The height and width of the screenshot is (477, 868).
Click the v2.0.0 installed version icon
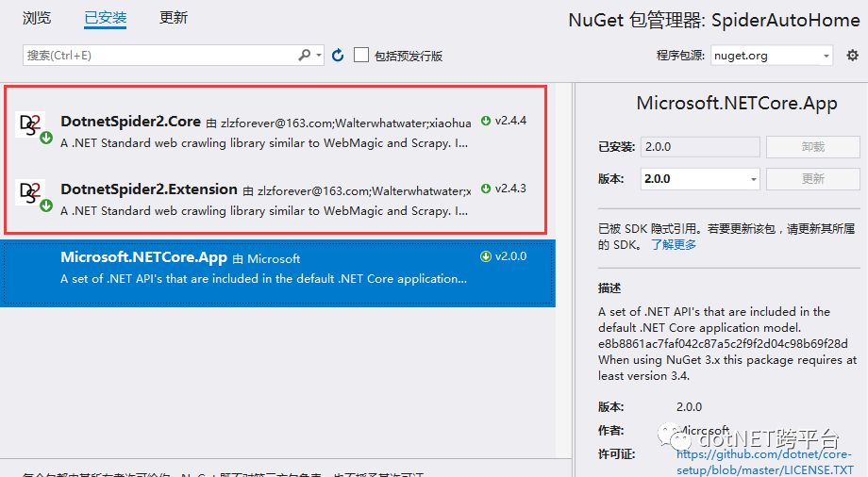point(486,256)
